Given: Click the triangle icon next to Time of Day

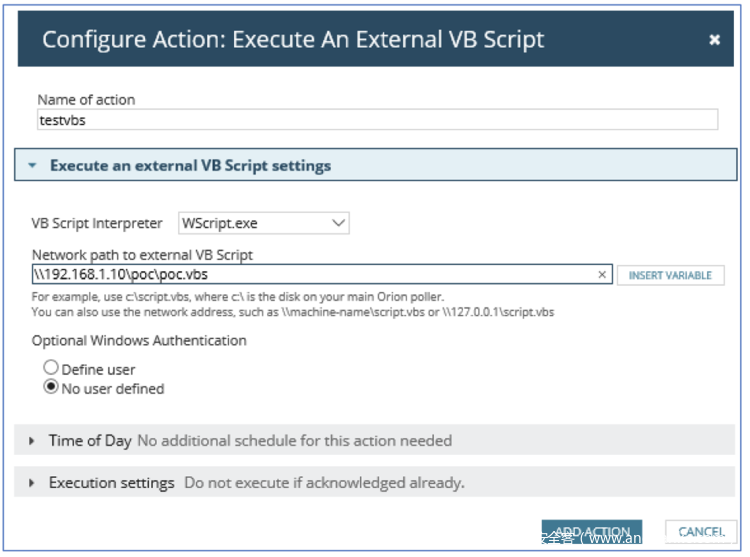Looking at the screenshot, I should 33,441.
